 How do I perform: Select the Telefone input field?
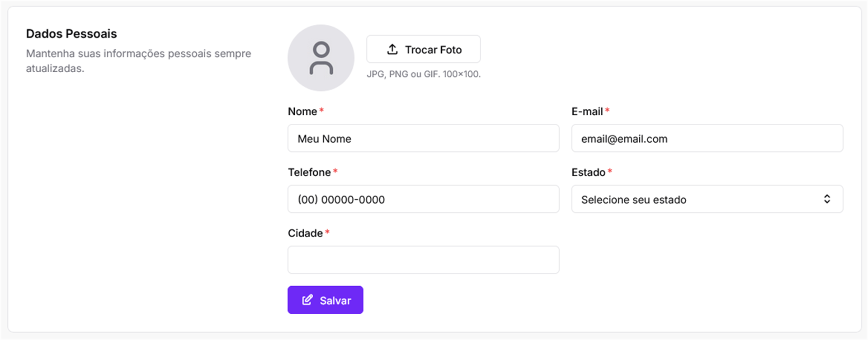[x=423, y=199]
